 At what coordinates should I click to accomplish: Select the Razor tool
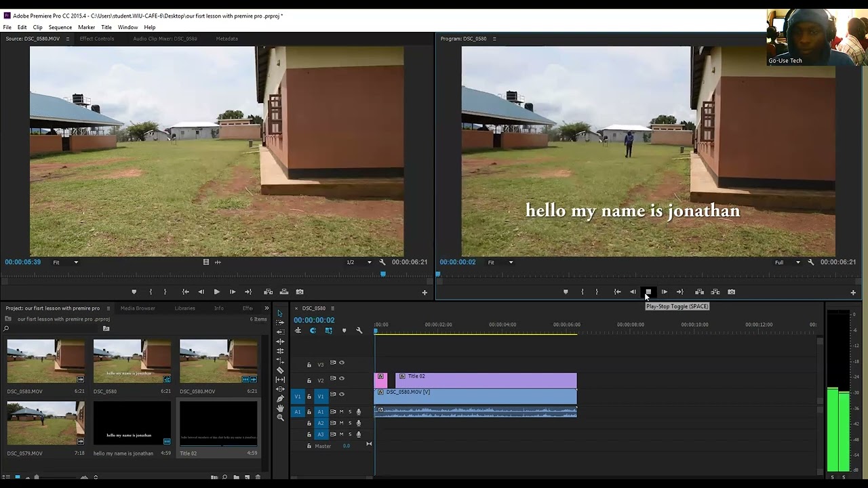280,370
